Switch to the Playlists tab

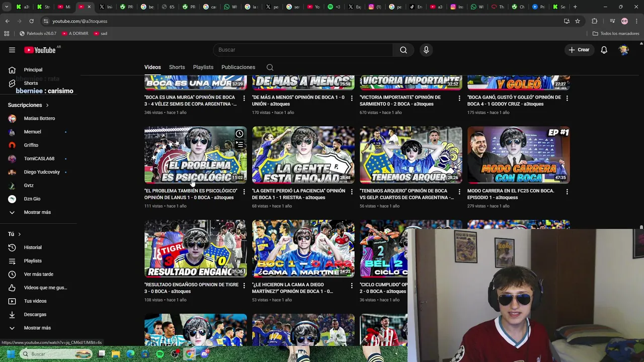(x=203, y=67)
